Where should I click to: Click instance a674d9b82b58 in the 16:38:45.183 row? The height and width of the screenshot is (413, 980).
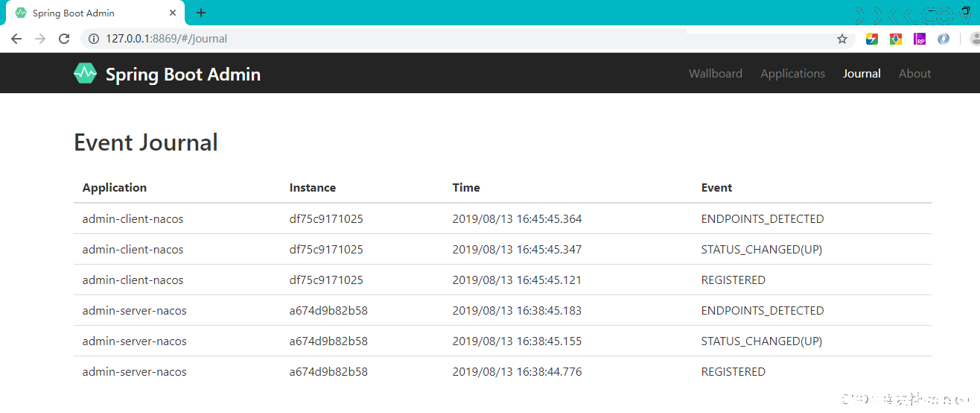[328, 311]
